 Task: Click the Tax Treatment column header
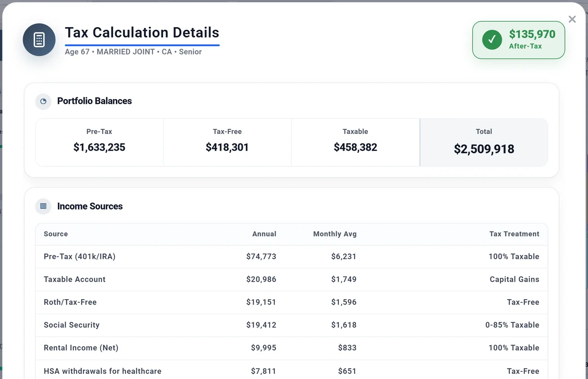point(514,234)
